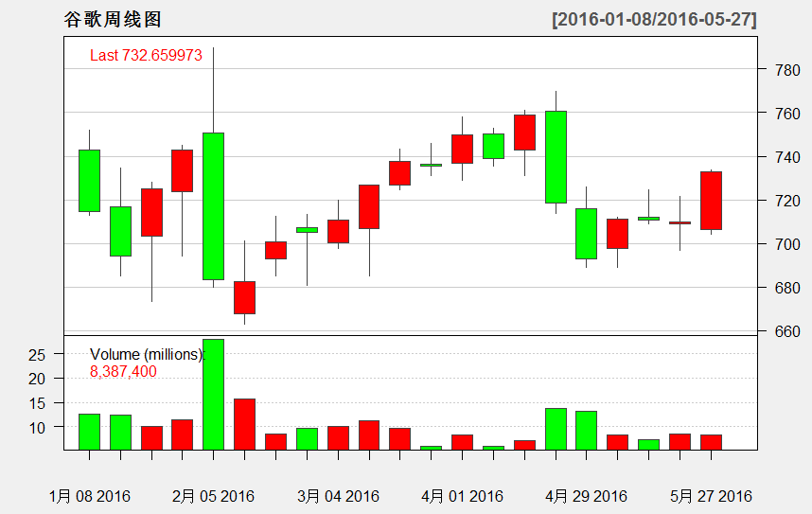812x514 pixels.
Task: Click the 10 volume axis label
Action: coord(37,428)
